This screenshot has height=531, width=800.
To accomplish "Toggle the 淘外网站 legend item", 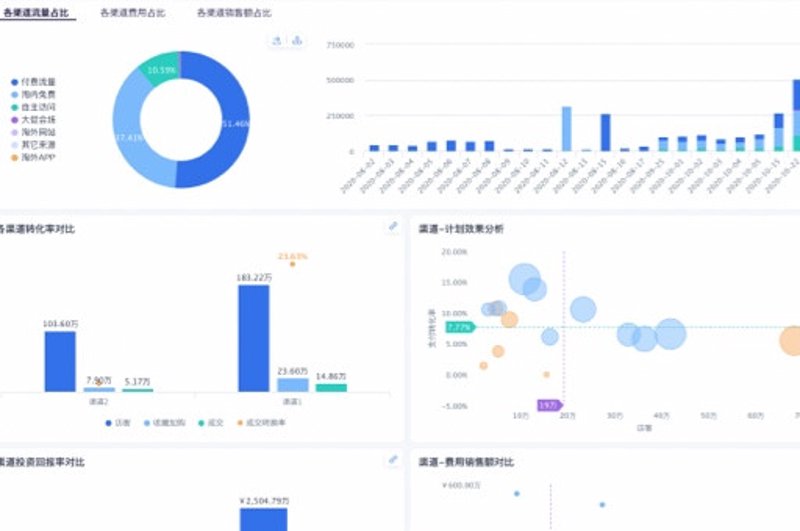I will click(33, 132).
